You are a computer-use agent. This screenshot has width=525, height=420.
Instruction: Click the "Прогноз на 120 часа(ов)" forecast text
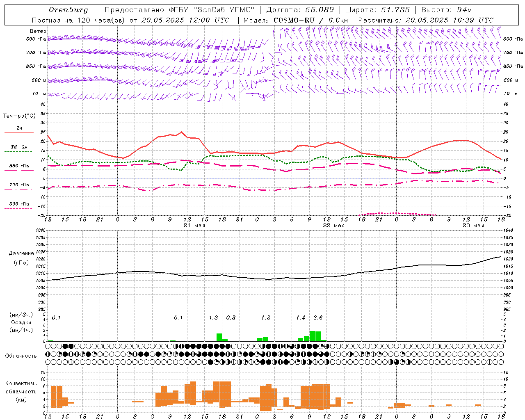(79, 20)
